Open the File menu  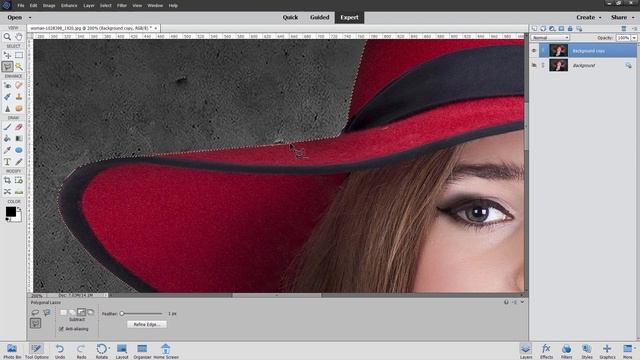click(x=21, y=6)
